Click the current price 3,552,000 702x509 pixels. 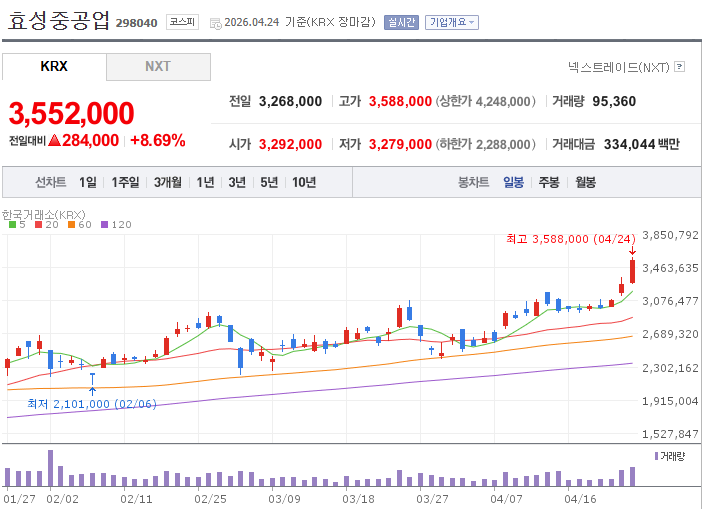click(x=72, y=113)
